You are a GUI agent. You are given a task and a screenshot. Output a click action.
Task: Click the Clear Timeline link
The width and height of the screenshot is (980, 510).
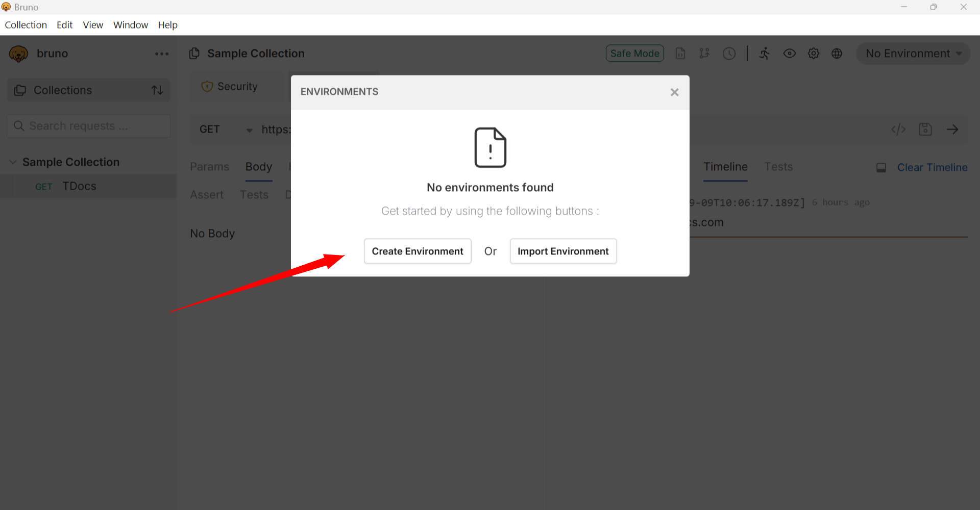(x=932, y=167)
